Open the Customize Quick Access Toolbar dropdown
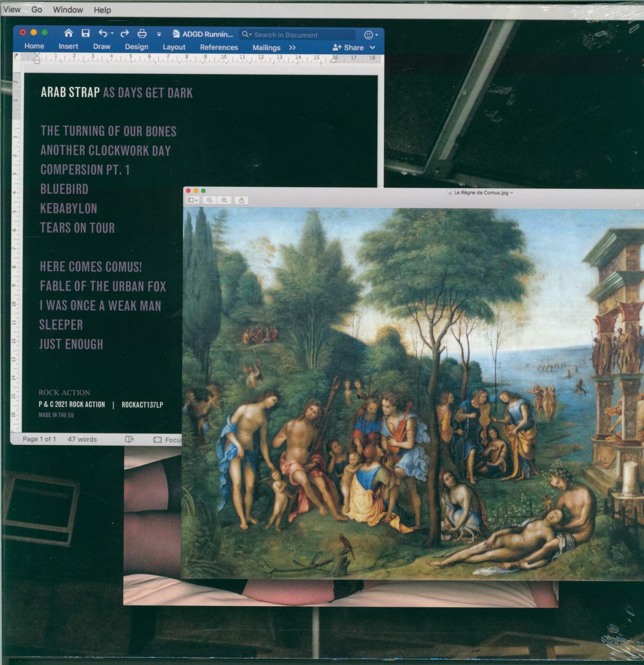The width and height of the screenshot is (644, 665). click(x=159, y=34)
